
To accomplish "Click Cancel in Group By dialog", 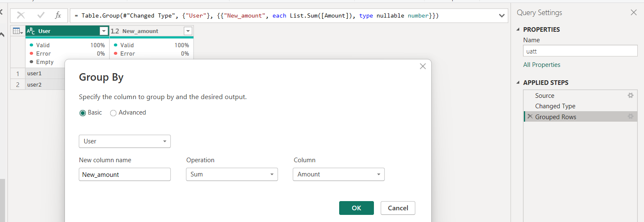I will pos(398,208).
